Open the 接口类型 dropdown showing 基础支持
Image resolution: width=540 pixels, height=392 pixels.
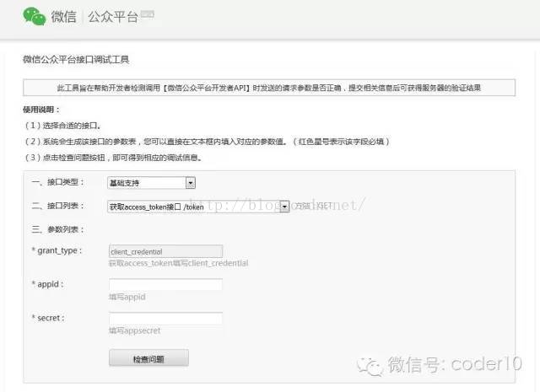[152, 183]
